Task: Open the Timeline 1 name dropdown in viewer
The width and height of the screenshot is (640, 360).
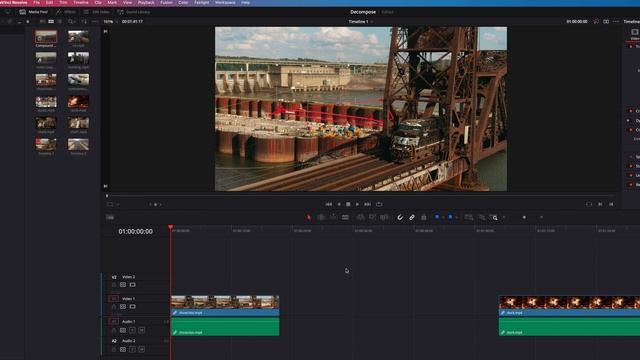Action: 361,21
